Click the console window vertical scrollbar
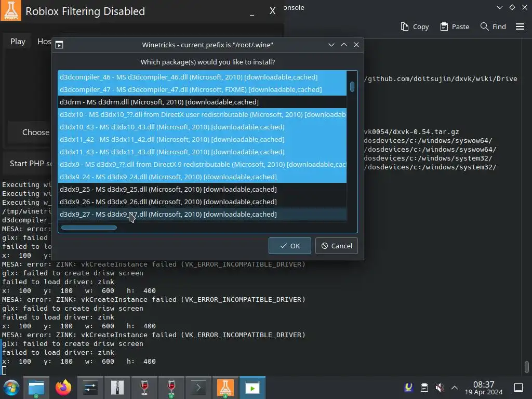The width and height of the screenshot is (532, 399). (526, 366)
